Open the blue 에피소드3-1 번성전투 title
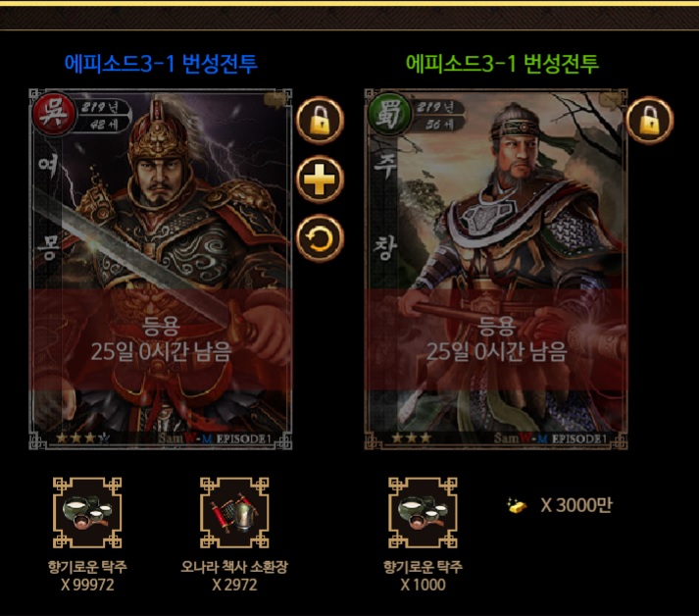Image resolution: width=699 pixels, height=616 pixels. click(x=161, y=64)
